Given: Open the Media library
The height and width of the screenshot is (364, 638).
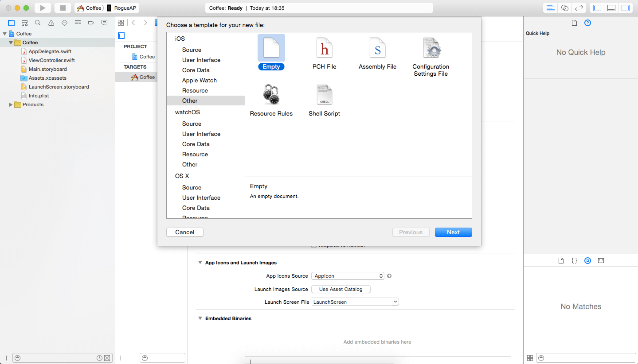Looking at the screenshot, I should click(x=601, y=261).
